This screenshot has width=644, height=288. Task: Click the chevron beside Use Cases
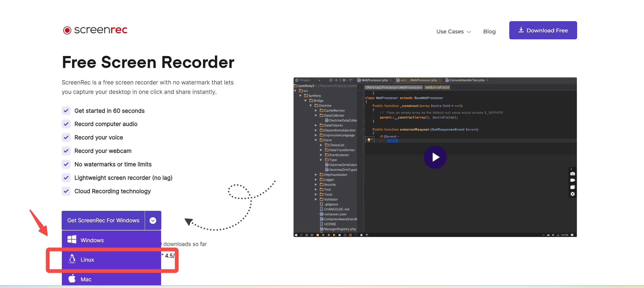tap(469, 32)
